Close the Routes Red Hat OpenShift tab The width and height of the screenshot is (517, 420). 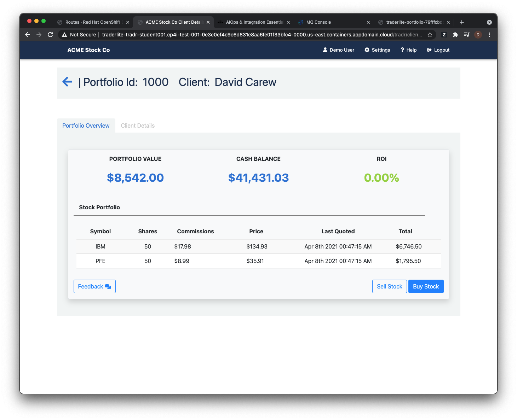(x=128, y=22)
